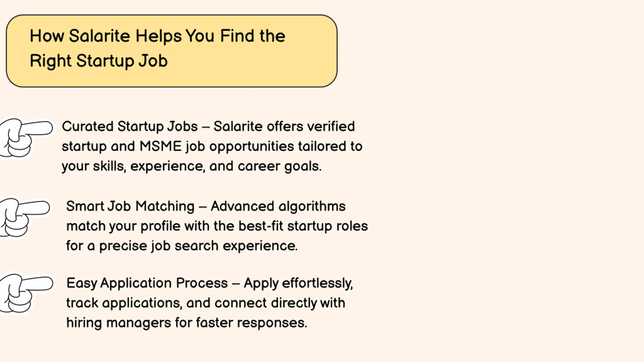
Task: Click the pointing hand beside Easy Application Process
Action: click(26, 294)
